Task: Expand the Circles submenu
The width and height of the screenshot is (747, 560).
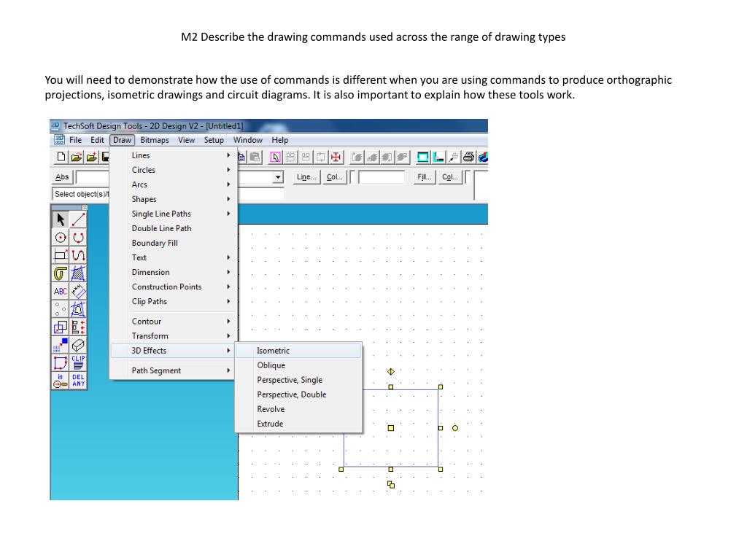Action: pyautogui.click(x=174, y=170)
